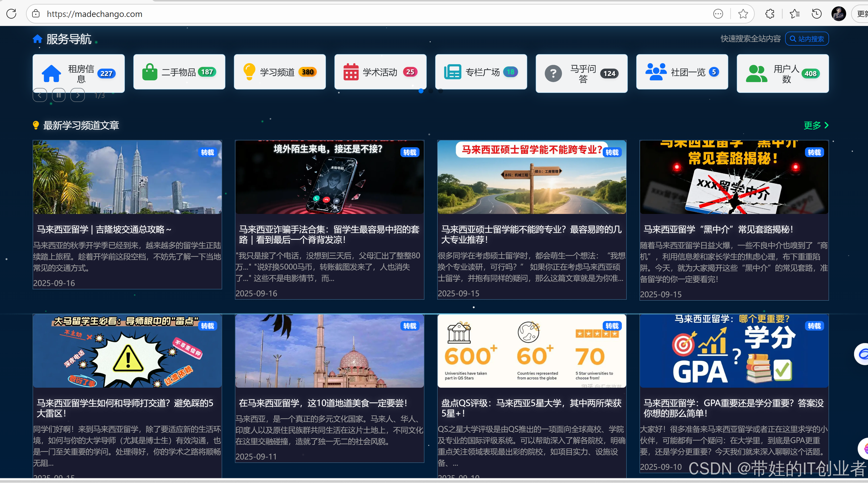
Task: Open the pink mosque article thumbnail
Action: click(x=330, y=351)
